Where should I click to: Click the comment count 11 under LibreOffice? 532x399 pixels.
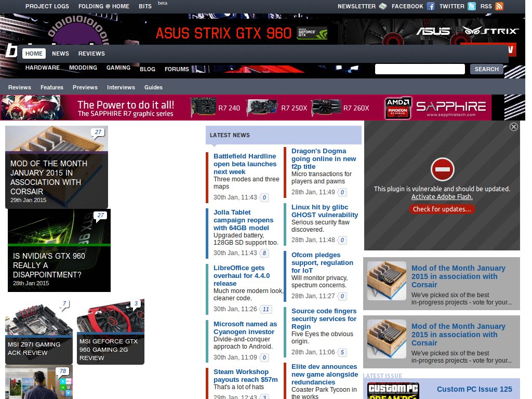266,309
